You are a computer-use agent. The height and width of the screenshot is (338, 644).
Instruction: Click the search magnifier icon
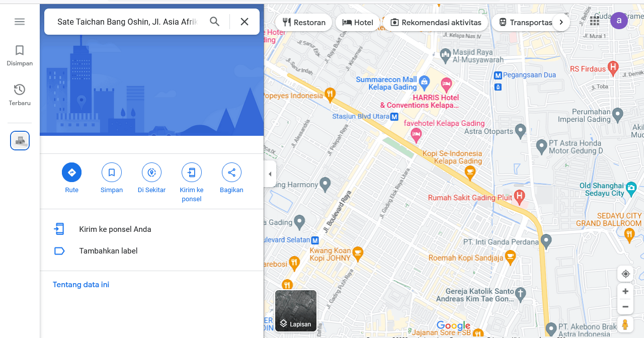tap(215, 22)
